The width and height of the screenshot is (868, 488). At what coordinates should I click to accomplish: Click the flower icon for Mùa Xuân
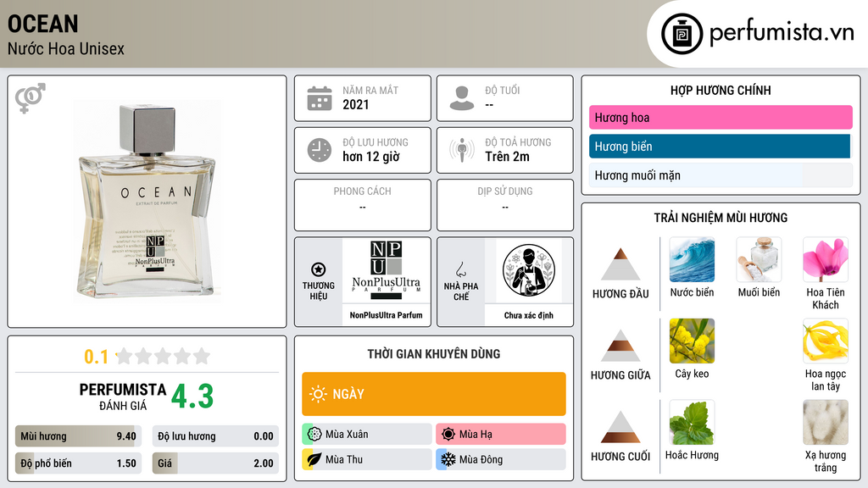(x=314, y=434)
